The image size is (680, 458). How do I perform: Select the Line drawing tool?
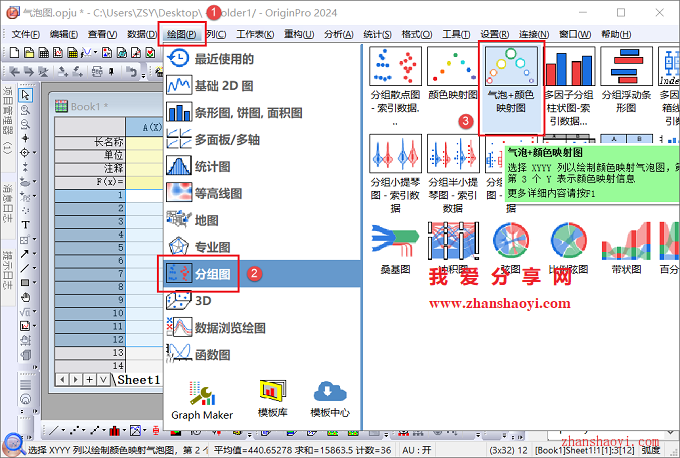[25, 268]
